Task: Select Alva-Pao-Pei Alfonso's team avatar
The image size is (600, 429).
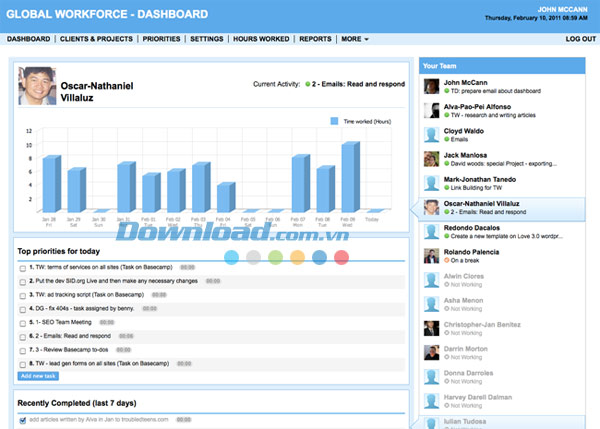Action: tap(431, 110)
